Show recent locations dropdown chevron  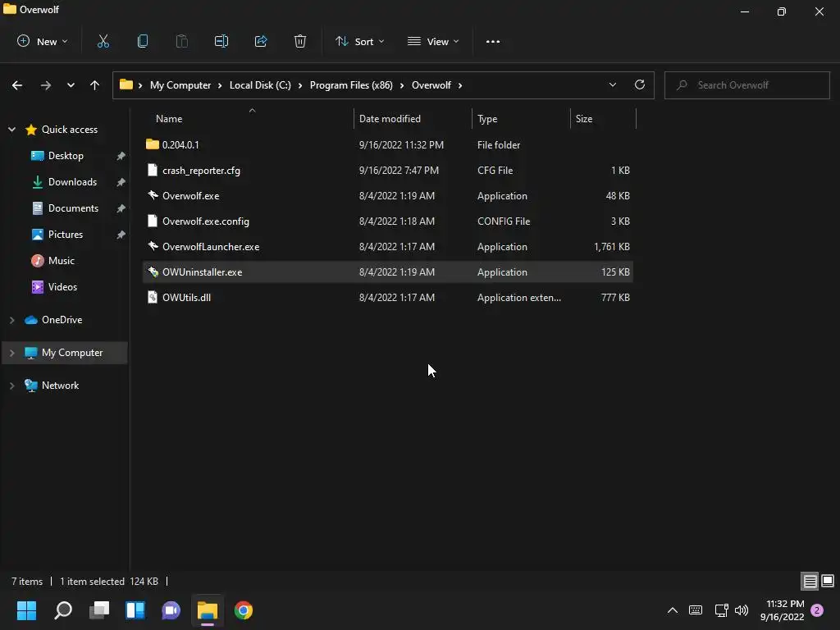[x=71, y=85]
